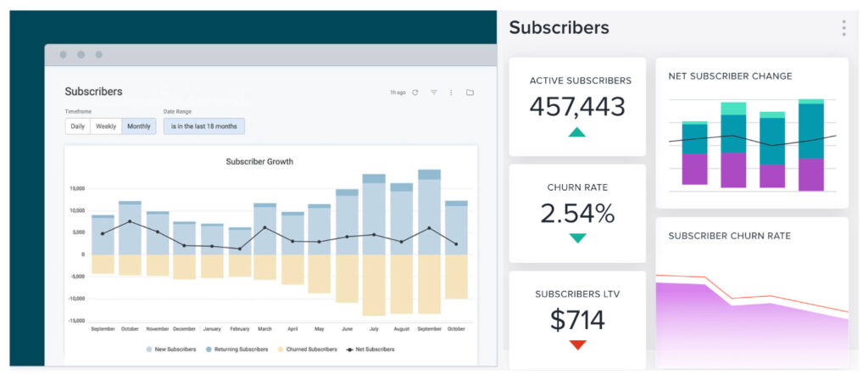The height and width of the screenshot is (380, 868).
Task: Open the vertical dots menu beside large Subscribers title
Action: click(x=843, y=28)
